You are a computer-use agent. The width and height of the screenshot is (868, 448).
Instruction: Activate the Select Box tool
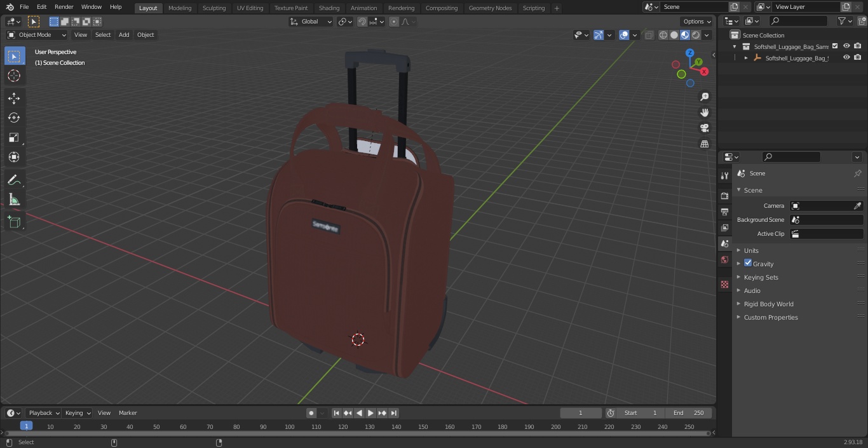pyautogui.click(x=14, y=56)
